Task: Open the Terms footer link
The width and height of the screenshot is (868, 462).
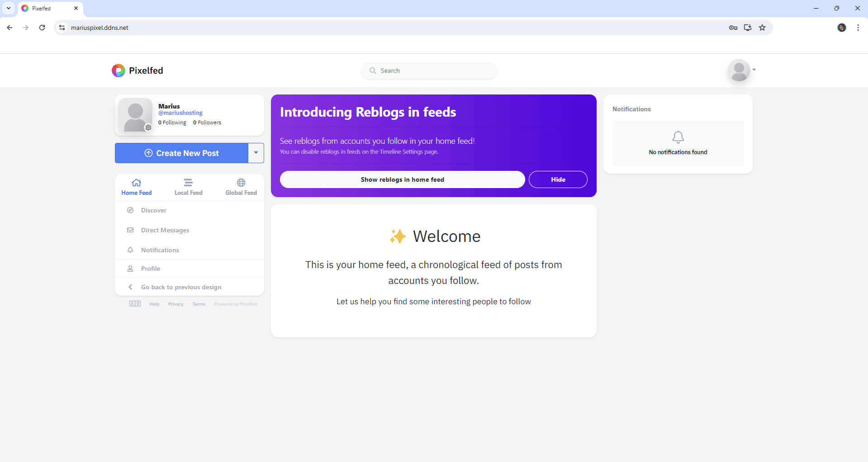Action: click(x=199, y=304)
